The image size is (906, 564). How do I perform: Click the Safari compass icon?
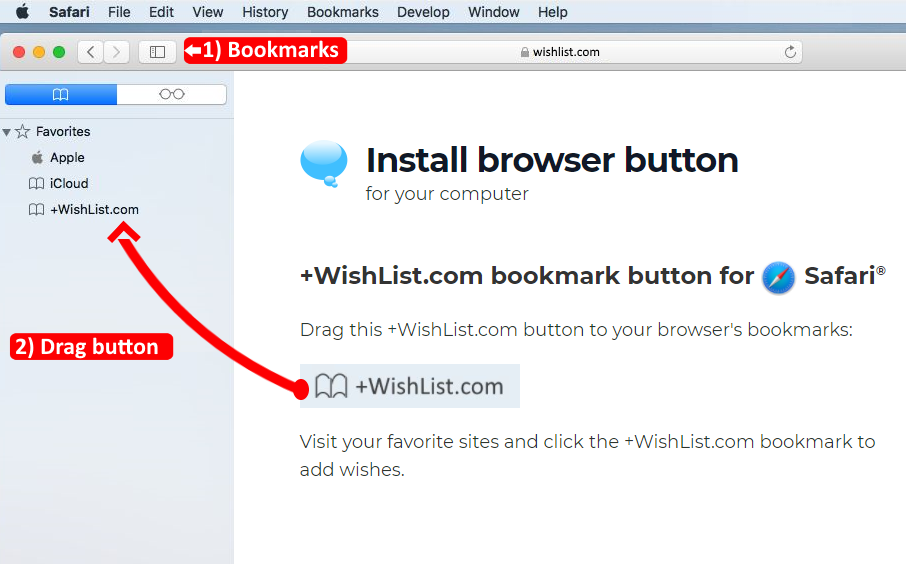pos(778,278)
